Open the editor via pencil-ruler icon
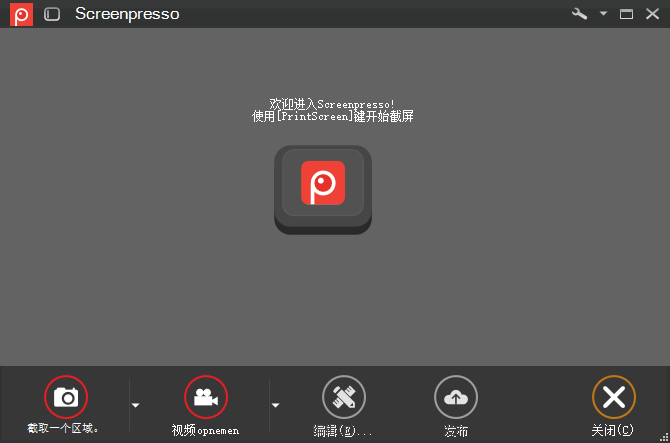Screen dimensions: 670x443 (344, 397)
